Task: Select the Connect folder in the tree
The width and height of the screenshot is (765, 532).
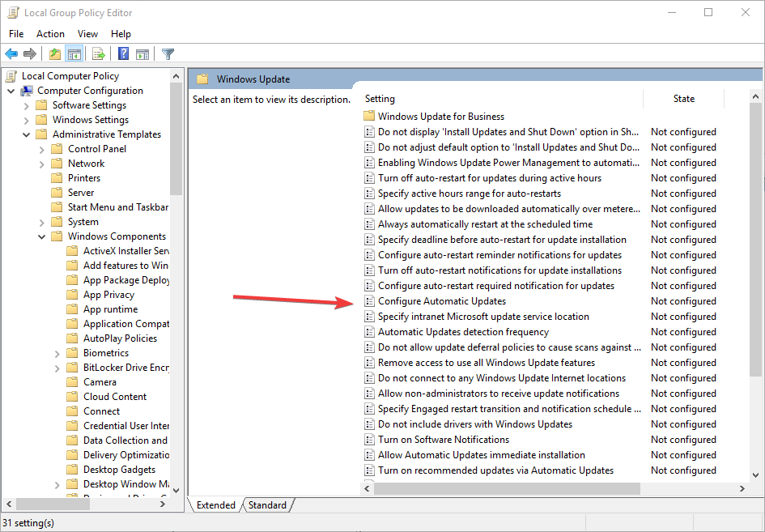Action: (101, 411)
